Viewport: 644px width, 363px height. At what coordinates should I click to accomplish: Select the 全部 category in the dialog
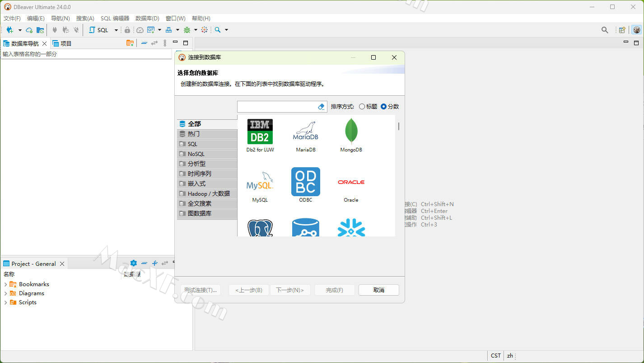coord(207,124)
